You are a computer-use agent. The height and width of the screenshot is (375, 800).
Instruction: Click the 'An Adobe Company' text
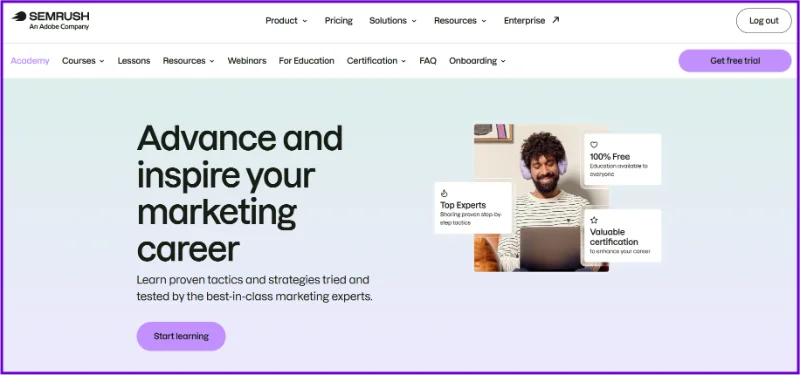pyautogui.click(x=59, y=27)
